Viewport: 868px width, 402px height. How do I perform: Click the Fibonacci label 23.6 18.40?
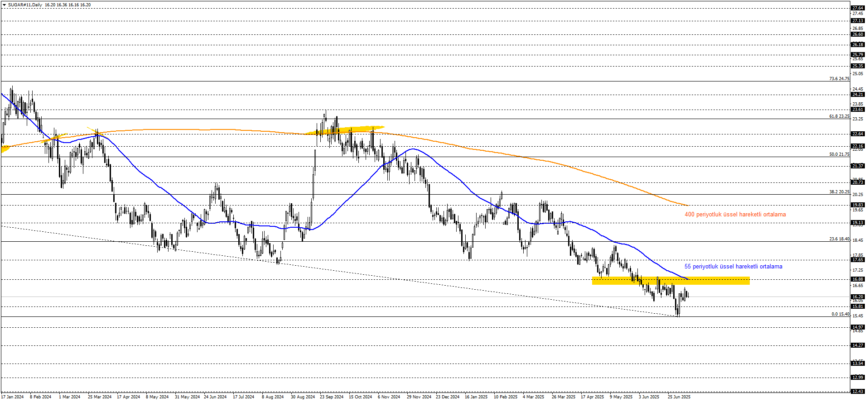click(839, 239)
